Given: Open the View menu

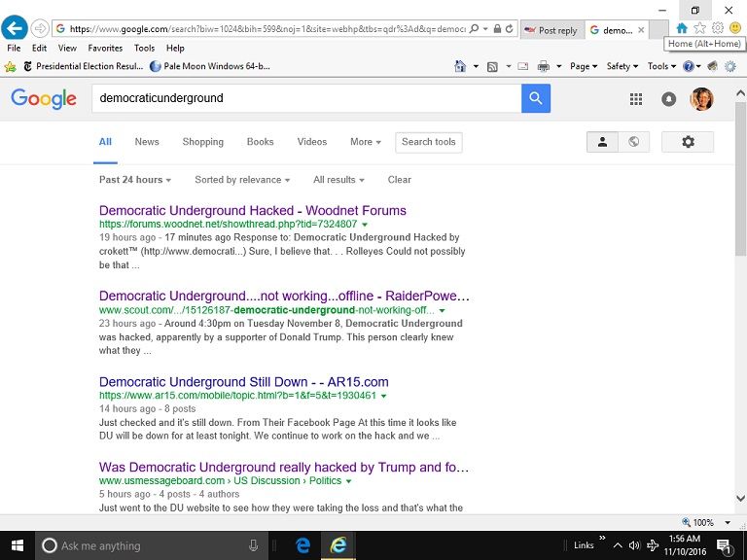Looking at the screenshot, I should (x=67, y=48).
